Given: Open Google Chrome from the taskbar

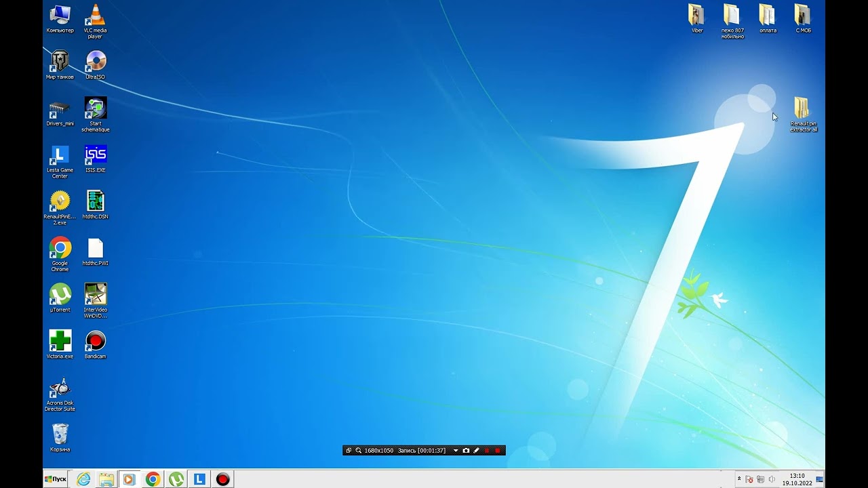Looking at the screenshot, I should [153, 479].
